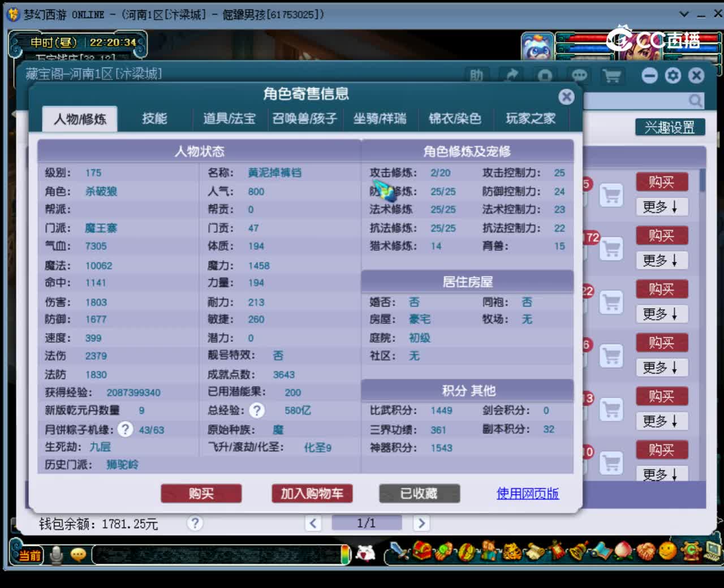Toggle the 当前 chat channel selector
The image size is (724, 588).
tap(30, 555)
